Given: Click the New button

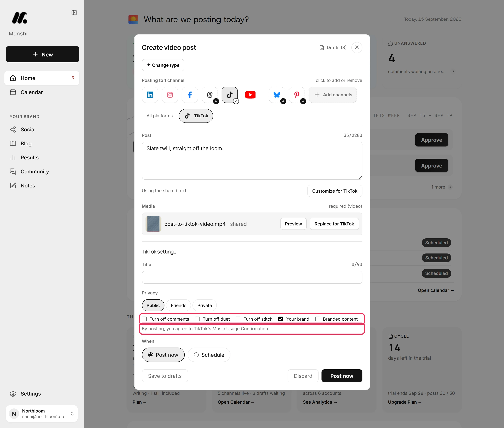Looking at the screenshot, I should 42,54.
